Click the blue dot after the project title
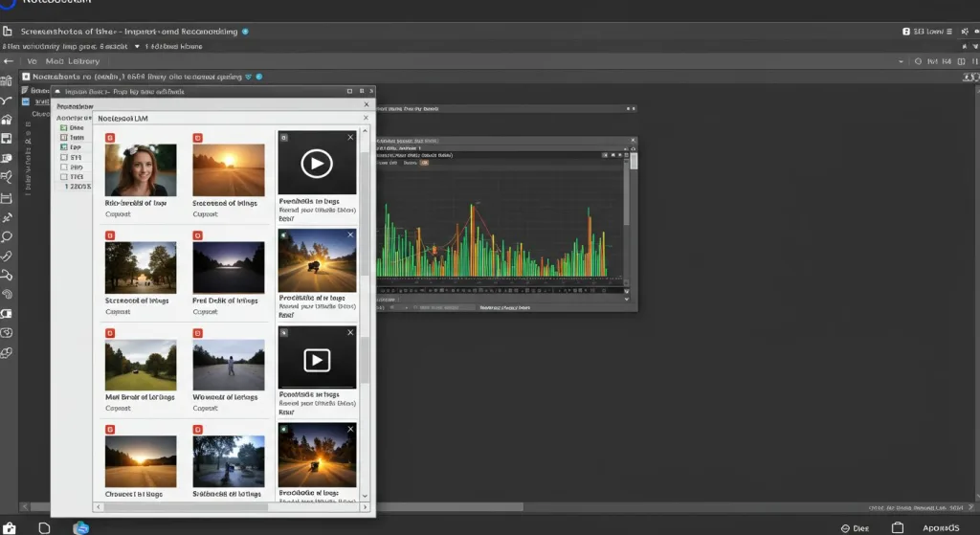The image size is (980, 535). [x=245, y=32]
